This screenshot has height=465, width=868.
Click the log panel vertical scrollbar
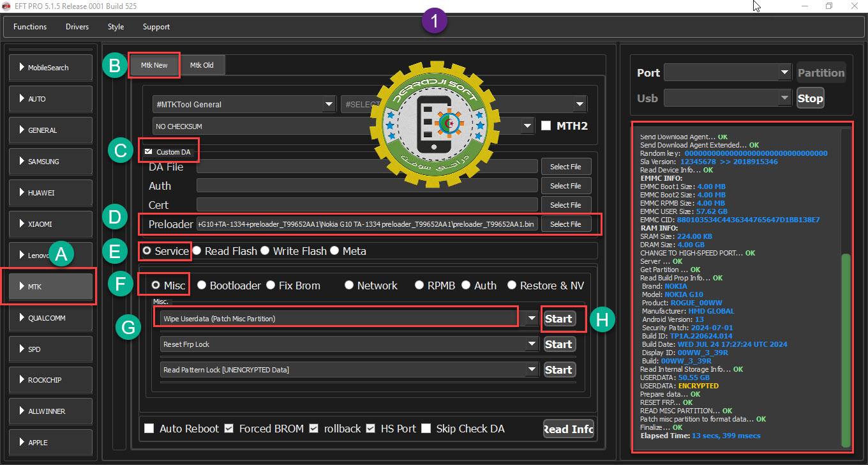pos(846,351)
